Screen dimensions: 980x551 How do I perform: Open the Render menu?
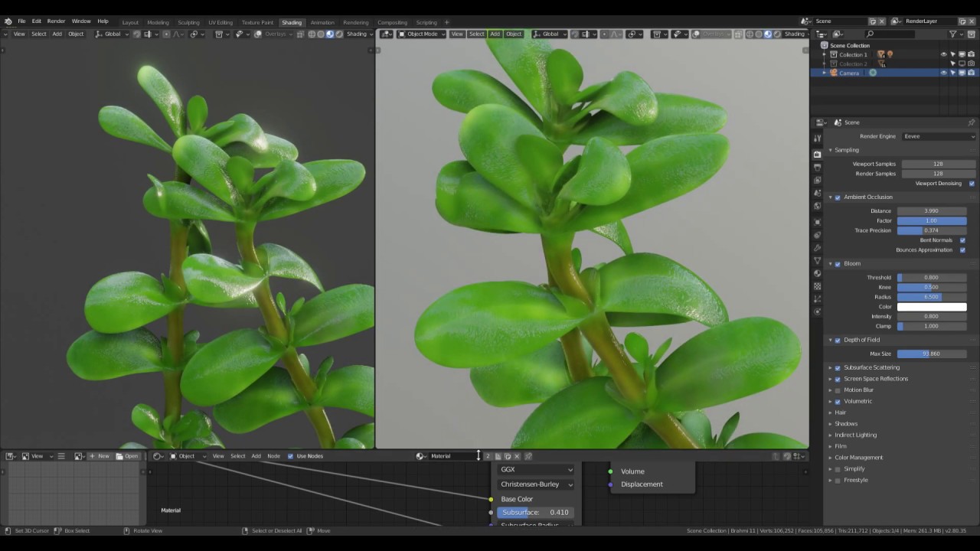(56, 21)
